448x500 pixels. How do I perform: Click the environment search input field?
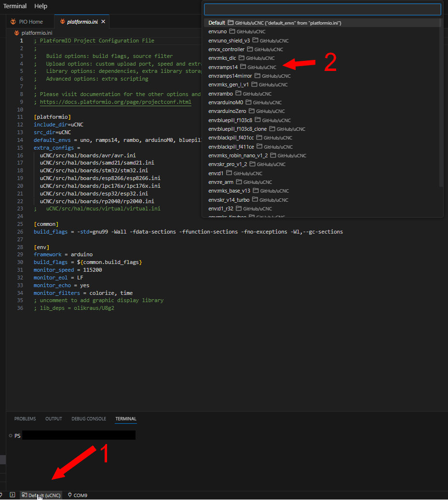[x=323, y=9]
